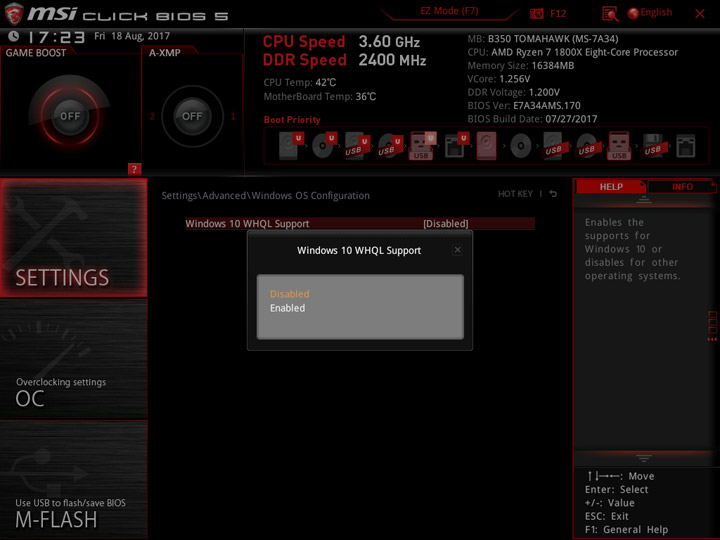720x540 pixels.
Task: Collapse help panel using top grip handle
Action: (644, 199)
